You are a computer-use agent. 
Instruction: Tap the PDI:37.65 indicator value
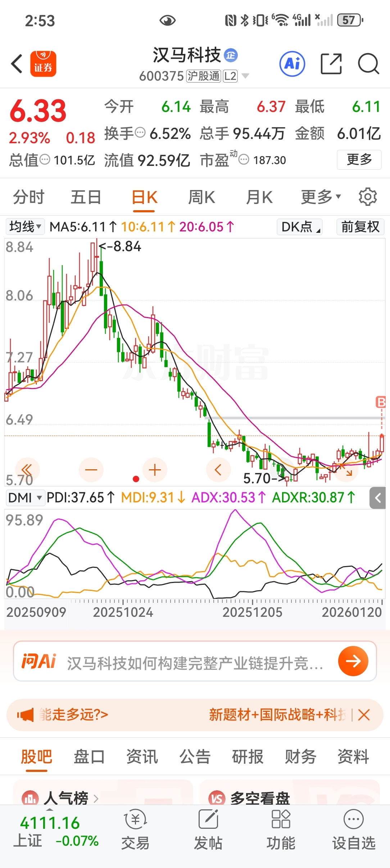(x=81, y=498)
